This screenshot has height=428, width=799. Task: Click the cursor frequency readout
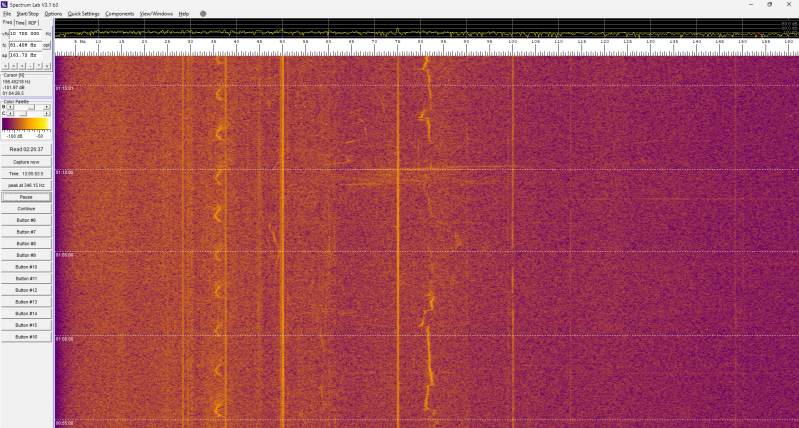tap(16, 82)
